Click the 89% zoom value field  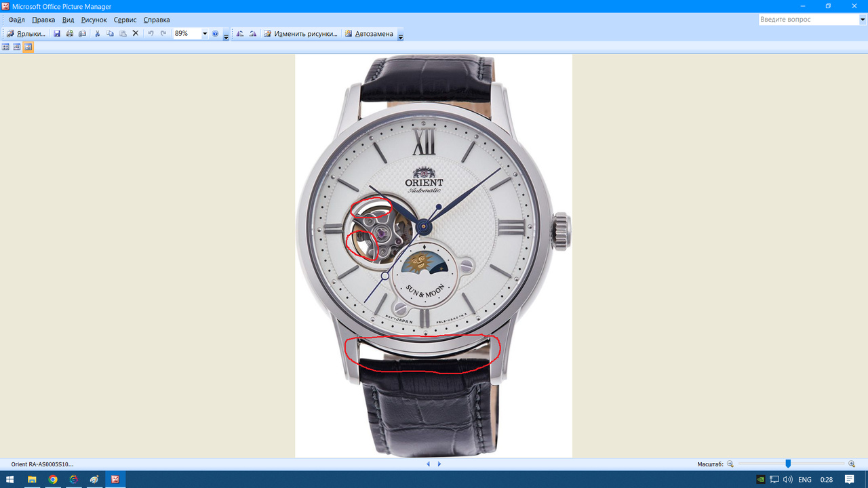187,33
